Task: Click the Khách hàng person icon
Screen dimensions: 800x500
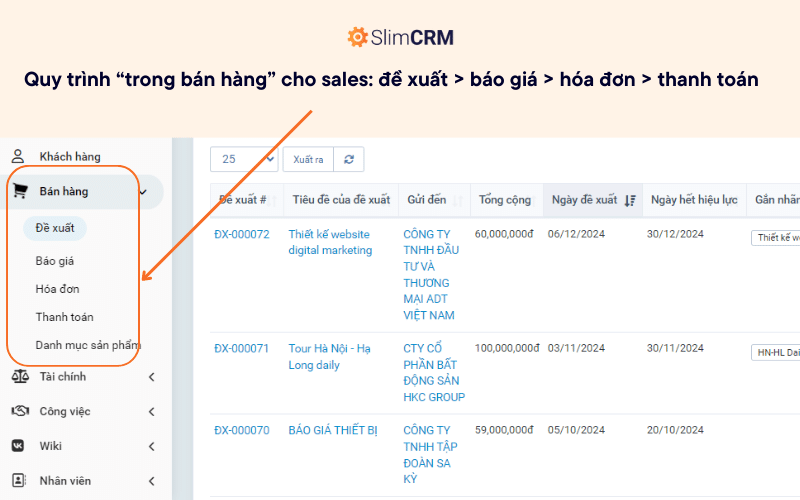Action: click(x=18, y=156)
